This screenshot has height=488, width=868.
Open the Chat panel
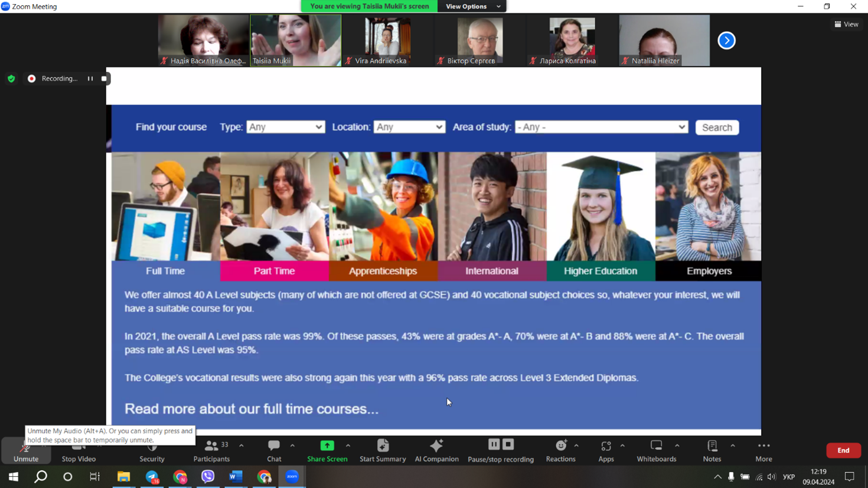(274, 451)
